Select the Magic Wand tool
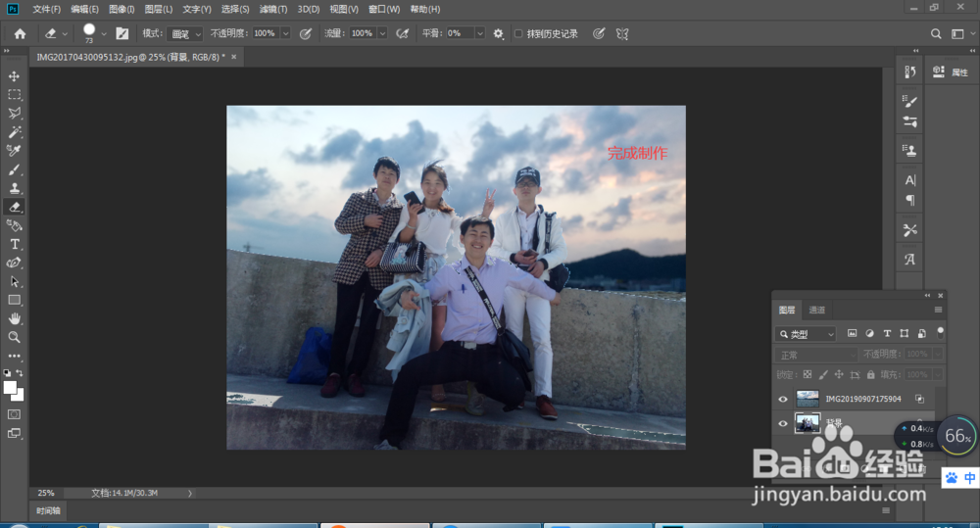The width and height of the screenshot is (980, 528). [14, 132]
